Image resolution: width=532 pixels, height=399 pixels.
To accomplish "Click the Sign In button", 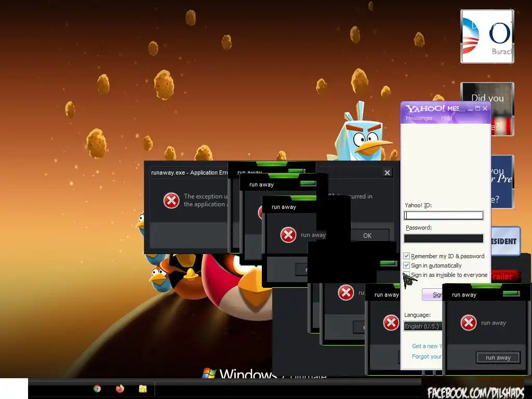I will click(x=432, y=295).
